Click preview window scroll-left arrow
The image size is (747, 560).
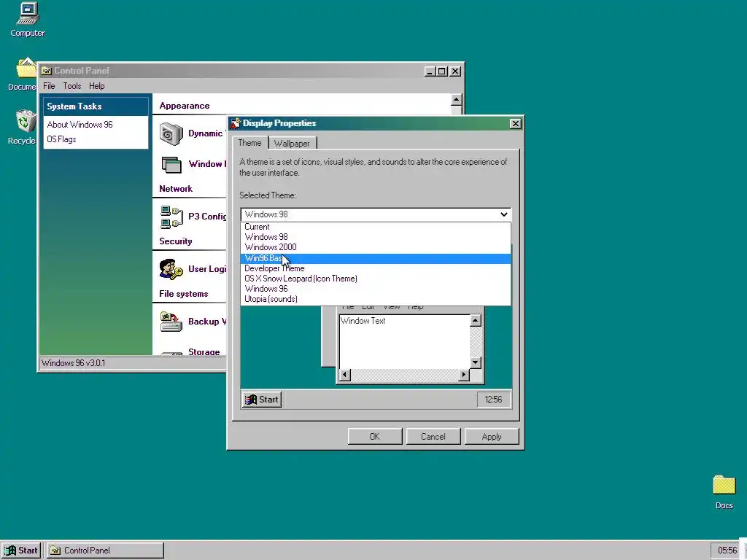(x=344, y=376)
